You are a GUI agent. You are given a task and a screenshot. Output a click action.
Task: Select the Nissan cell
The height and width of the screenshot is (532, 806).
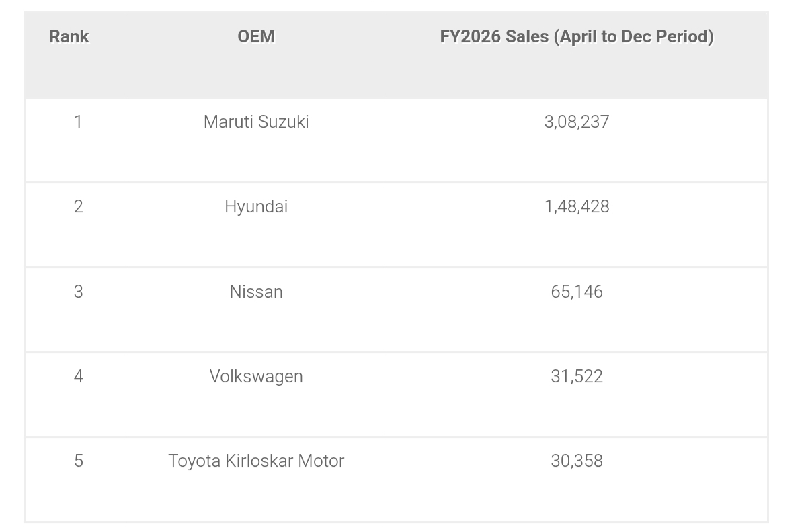(256, 292)
